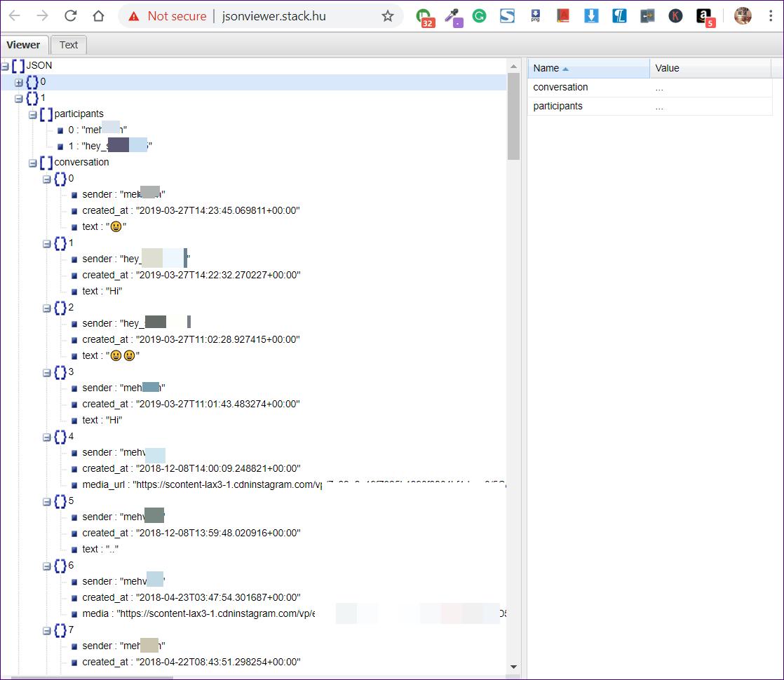Click the home icon in browser toolbar
This screenshot has height=680, width=784.
(x=98, y=16)
